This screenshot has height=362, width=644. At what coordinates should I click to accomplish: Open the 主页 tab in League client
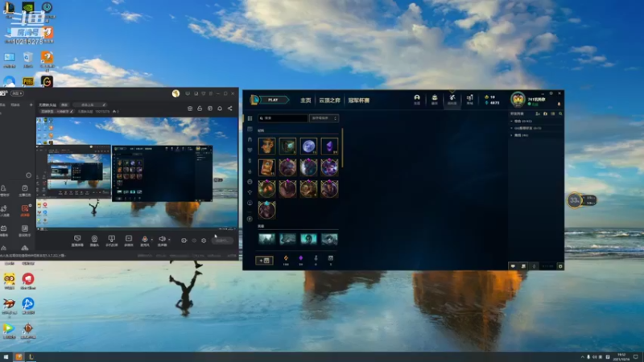[306, 100]
